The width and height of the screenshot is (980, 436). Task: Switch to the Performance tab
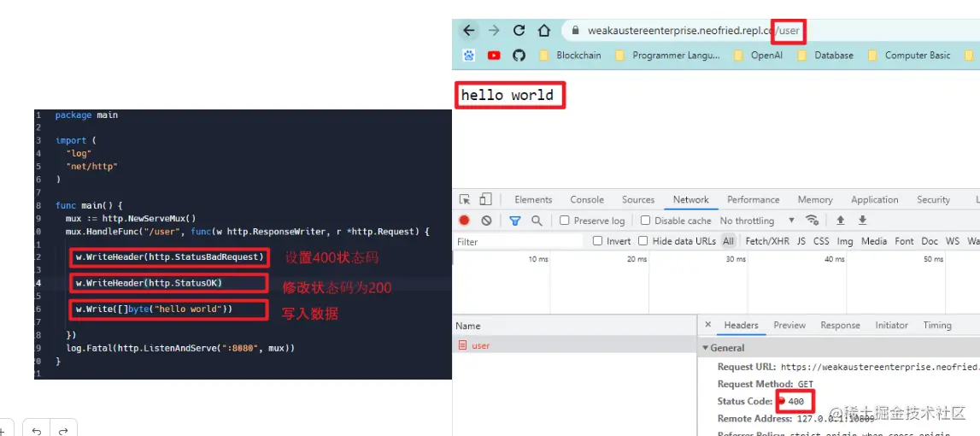coord(753,199)
